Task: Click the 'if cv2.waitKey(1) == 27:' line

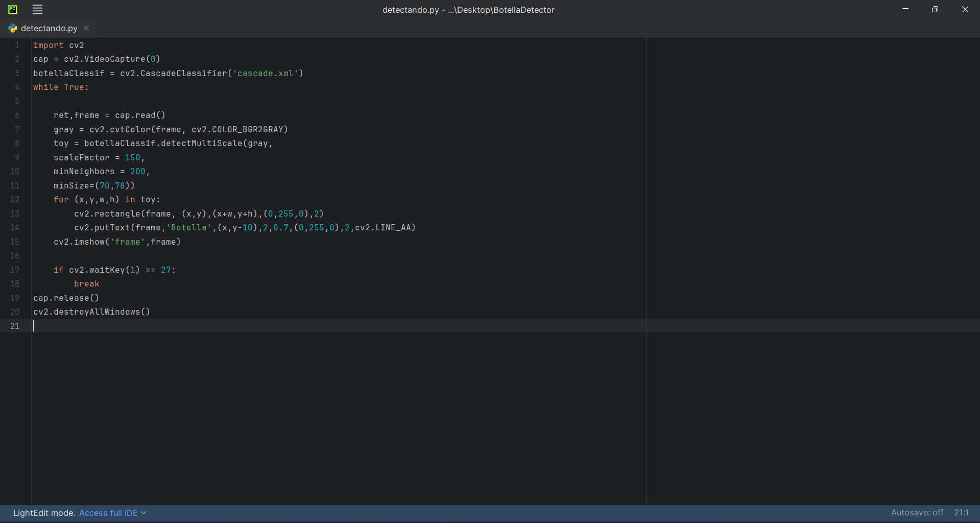Action: click(115, 270)
